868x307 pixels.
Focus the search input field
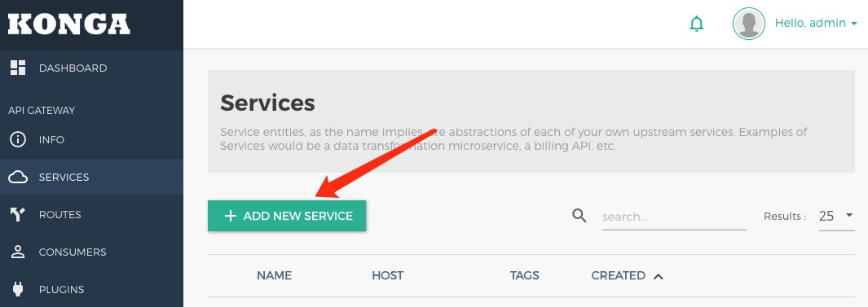click(674, 217)
